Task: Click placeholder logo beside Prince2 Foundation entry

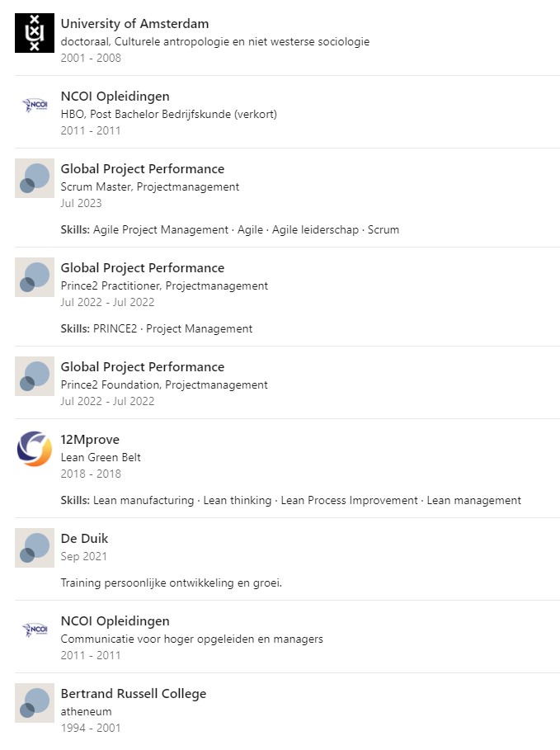Action: (x=35, y=376)
